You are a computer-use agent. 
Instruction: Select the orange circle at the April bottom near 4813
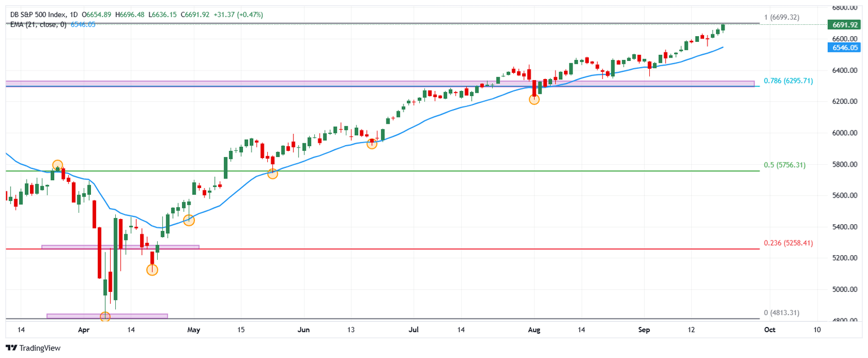105,317
